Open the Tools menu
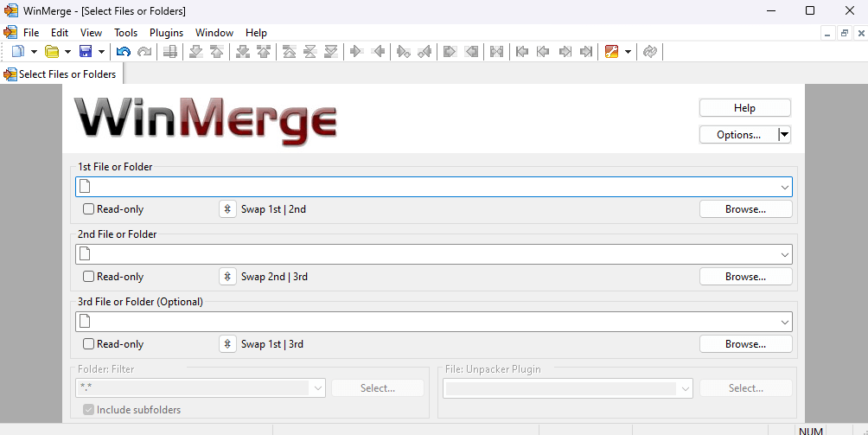Screen dimensions: 868x435 click(x=125, y=33)
